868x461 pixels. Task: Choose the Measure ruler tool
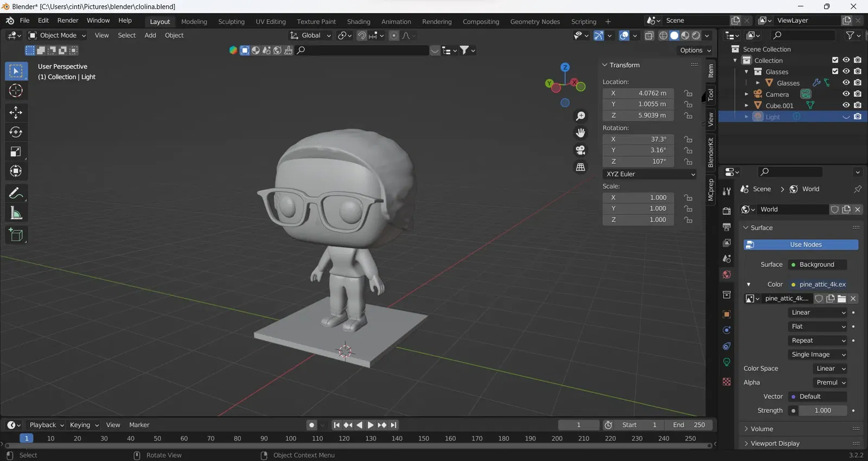tap(16, 213)
